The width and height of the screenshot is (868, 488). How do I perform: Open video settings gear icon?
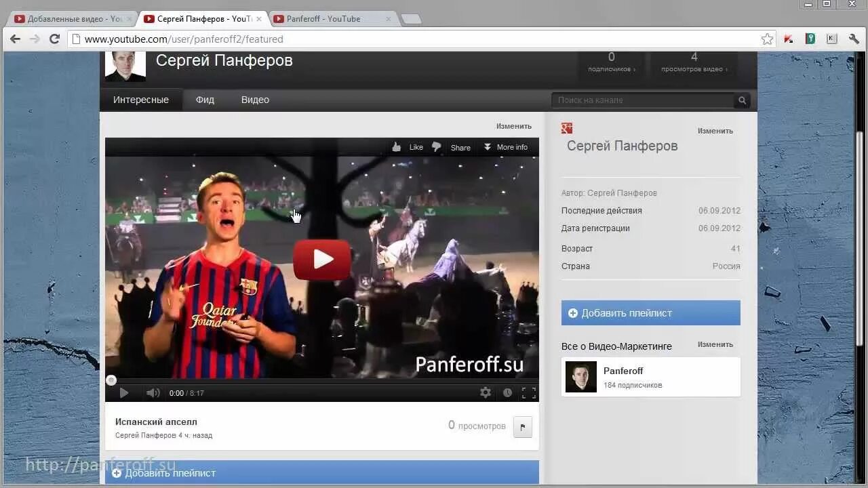pos(486,392)
